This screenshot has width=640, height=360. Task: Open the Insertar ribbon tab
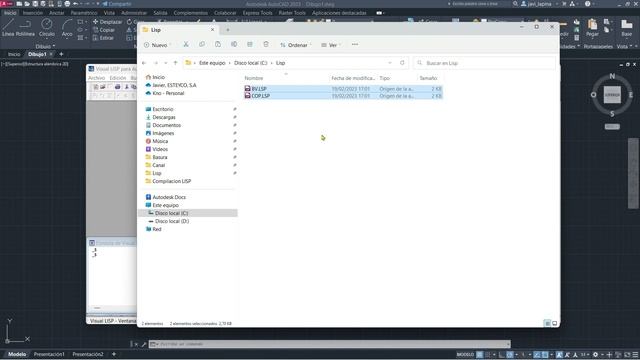click(33, 13)
